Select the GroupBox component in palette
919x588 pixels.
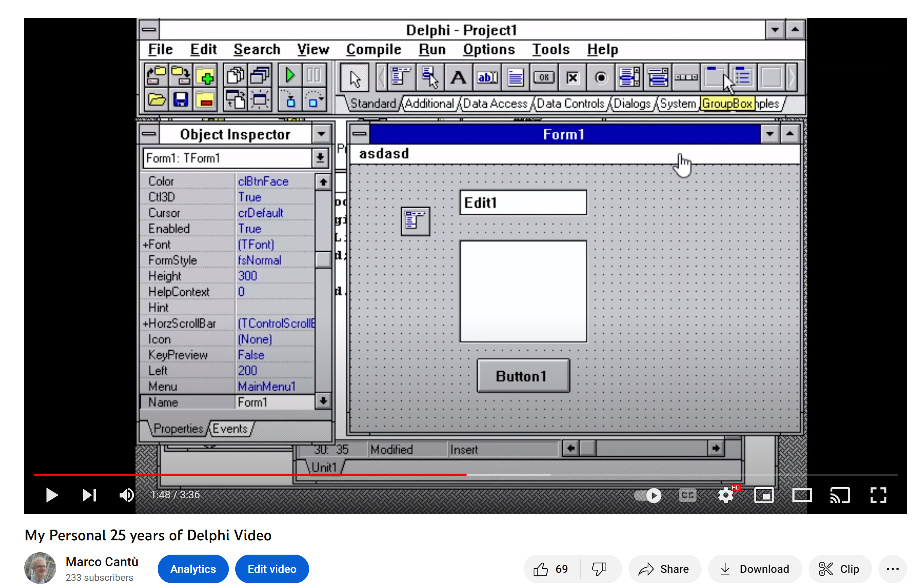(714, 77)
